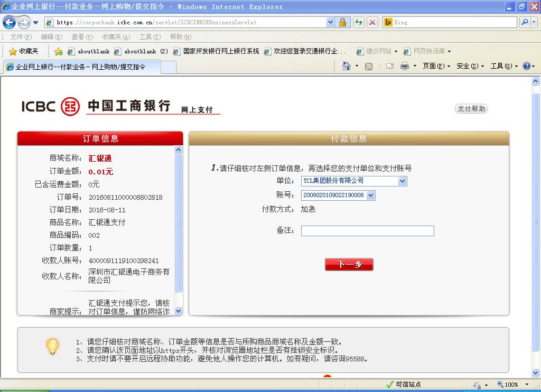The height and width of the screenshot is (392, 541).
Task: Open a new blank tab
Action: [x=169, y=67]
